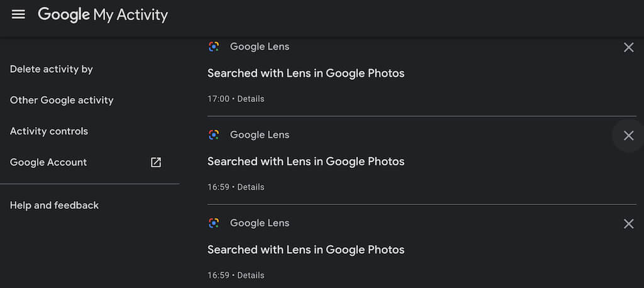Click the Google Lens icon in the middle entry
The height and width of the screenshot is (288, 644).
pos(214,135)
